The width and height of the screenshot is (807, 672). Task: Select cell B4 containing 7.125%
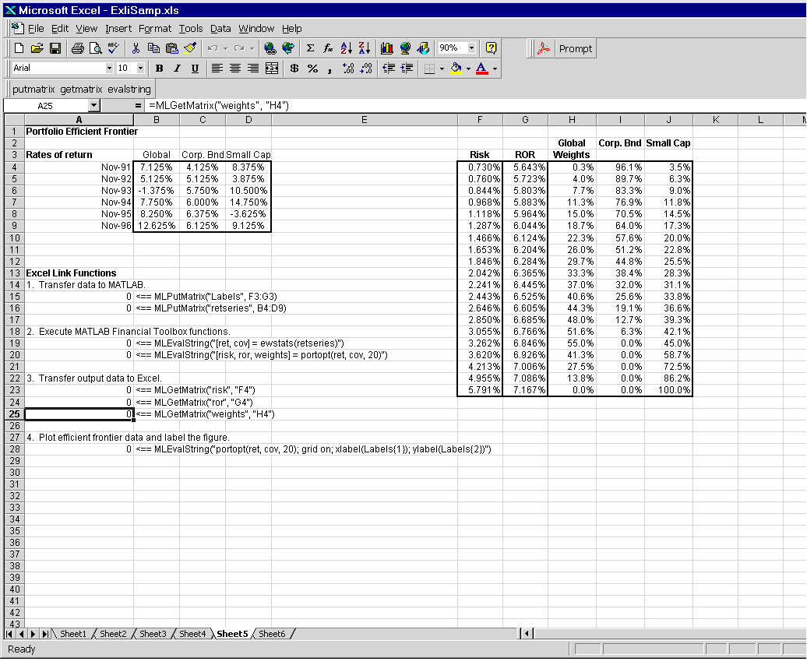point(157,167)
